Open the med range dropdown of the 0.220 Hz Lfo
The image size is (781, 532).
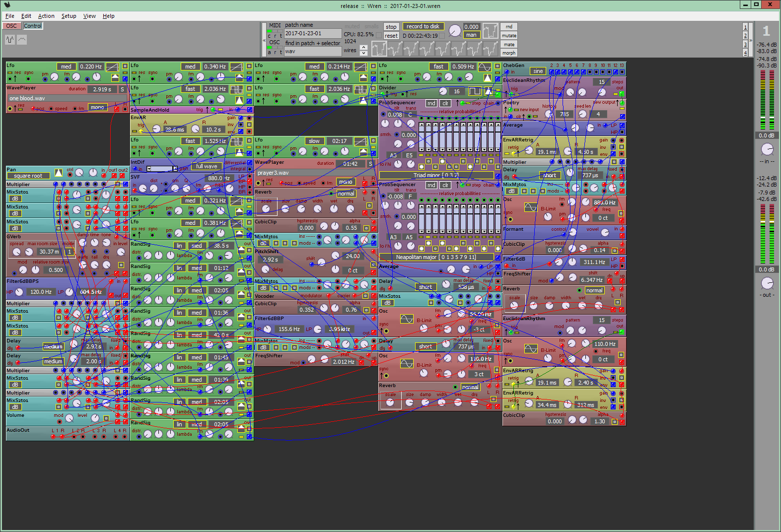click(66, 66)
